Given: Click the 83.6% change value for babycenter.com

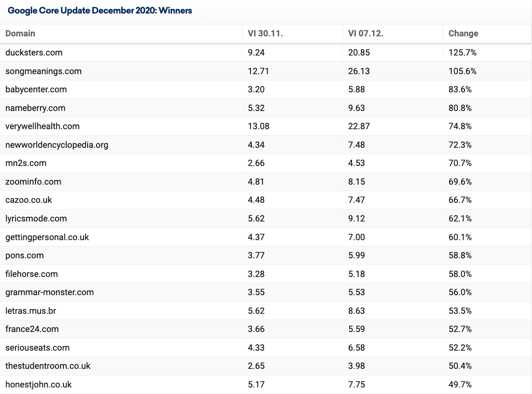Looking at the screenshot, I should pos(460,90).
